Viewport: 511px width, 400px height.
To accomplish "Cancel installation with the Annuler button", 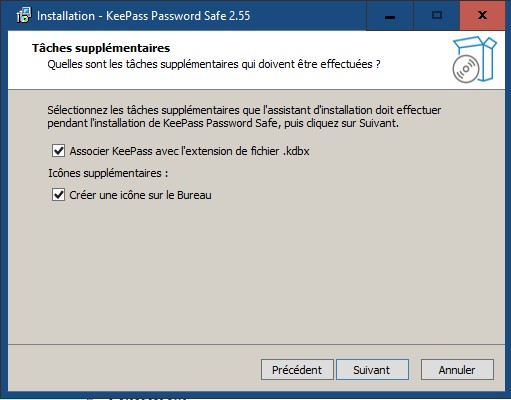I will click(457, 369).
